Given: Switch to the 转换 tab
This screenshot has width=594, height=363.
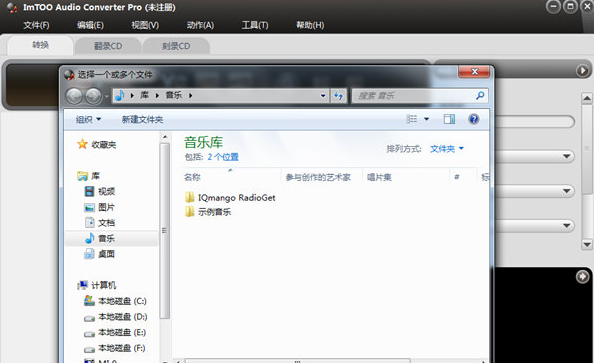Looking at the screenshot, I should click(x=40, y=45).
